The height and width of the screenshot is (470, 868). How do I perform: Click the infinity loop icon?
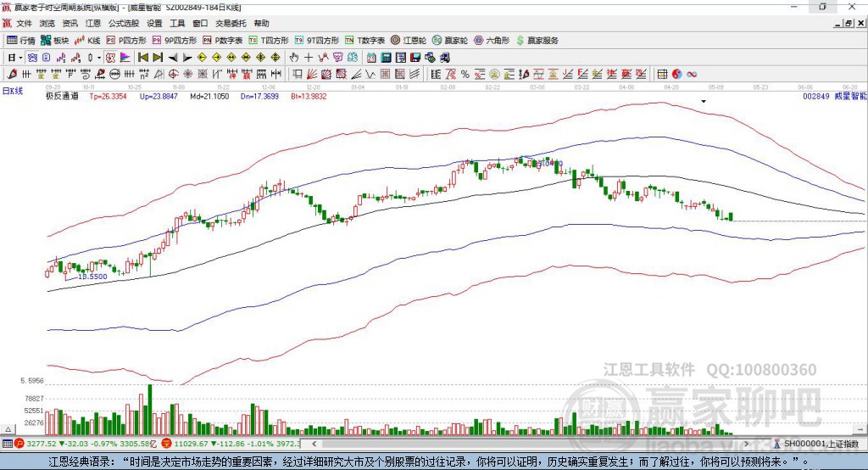click(x=692, y=75)
